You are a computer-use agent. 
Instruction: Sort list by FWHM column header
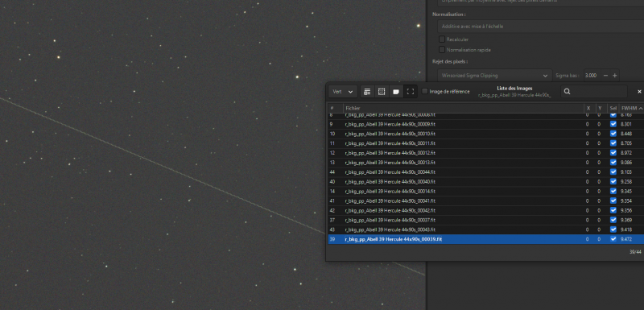[632, 108]
